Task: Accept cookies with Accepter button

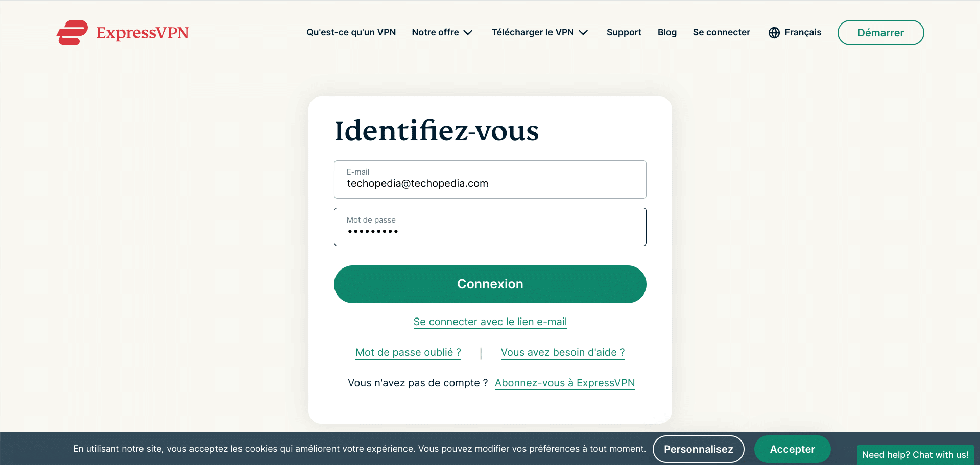Action: (x=793, y=449)
